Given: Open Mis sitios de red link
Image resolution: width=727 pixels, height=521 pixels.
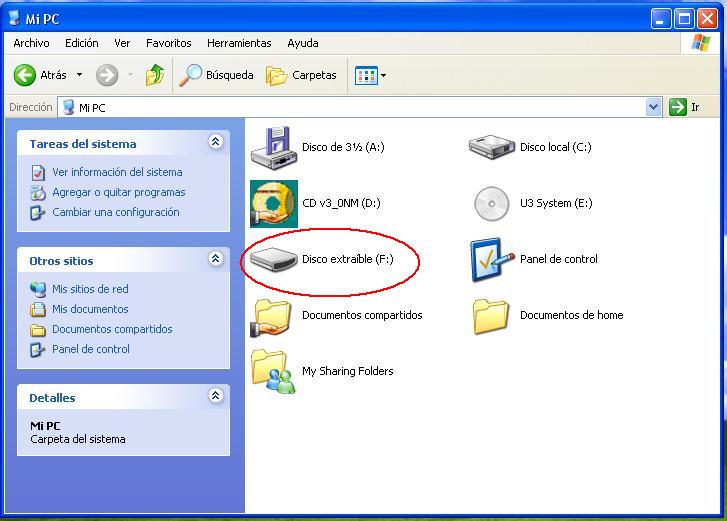Looking at the screenshot, I should pyautogui.click(x=90, y=289).
